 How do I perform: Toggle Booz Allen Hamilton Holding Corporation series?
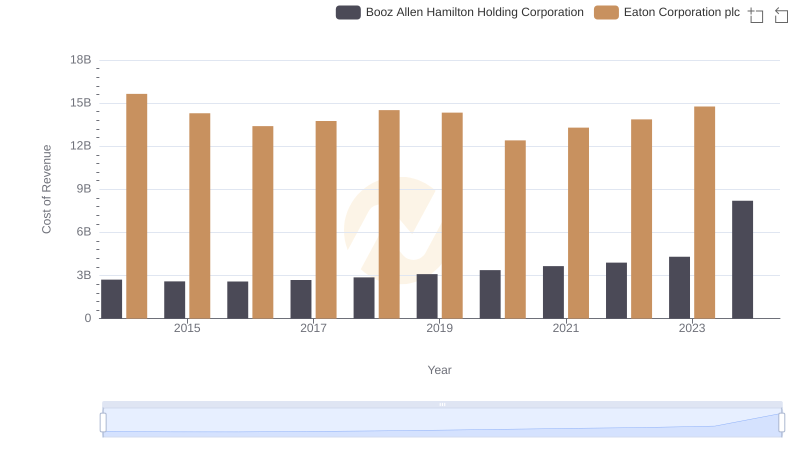point(459,12)
